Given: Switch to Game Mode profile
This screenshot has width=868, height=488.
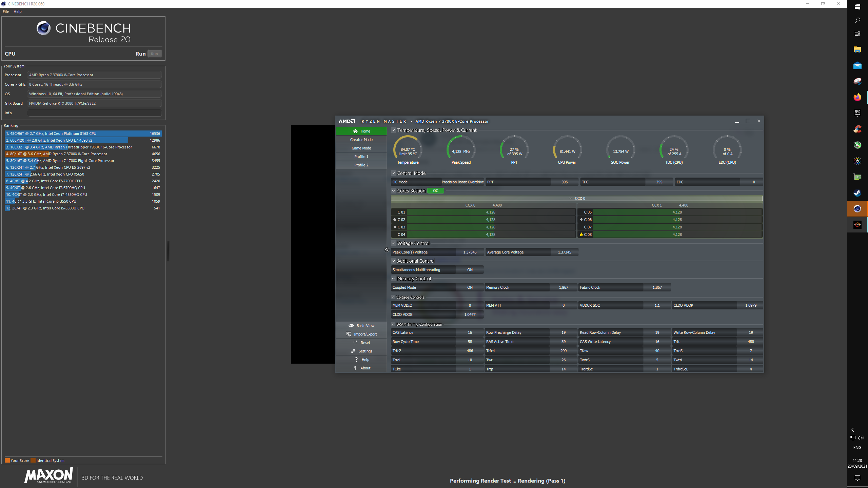Looking at the screenshot, I should (x=361, y=148).
